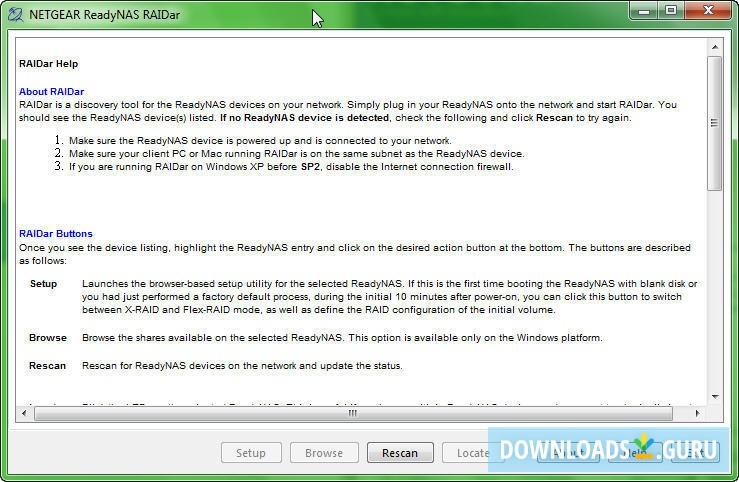Click 'Browse the shares available' description
Screen dimensions: 739x482
click(342, 338)
